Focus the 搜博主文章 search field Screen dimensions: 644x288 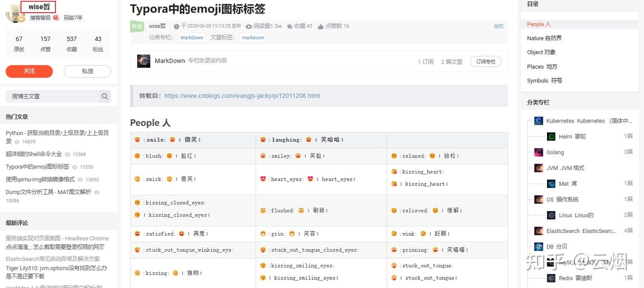pos(52,96)
